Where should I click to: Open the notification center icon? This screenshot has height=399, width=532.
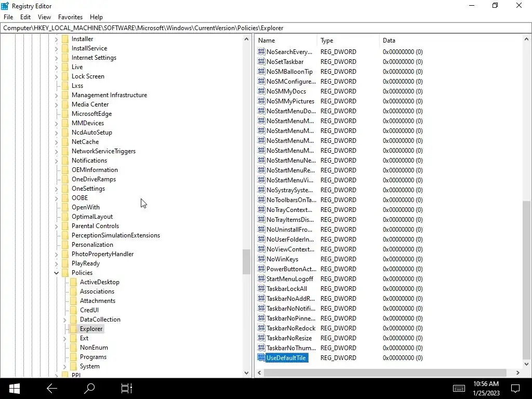pos(515,389)
